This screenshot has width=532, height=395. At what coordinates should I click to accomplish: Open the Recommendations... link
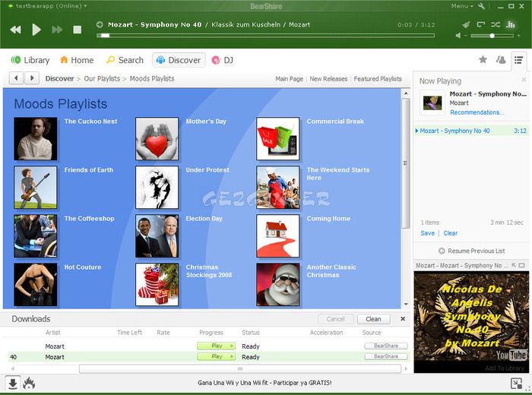click(477, 112)
